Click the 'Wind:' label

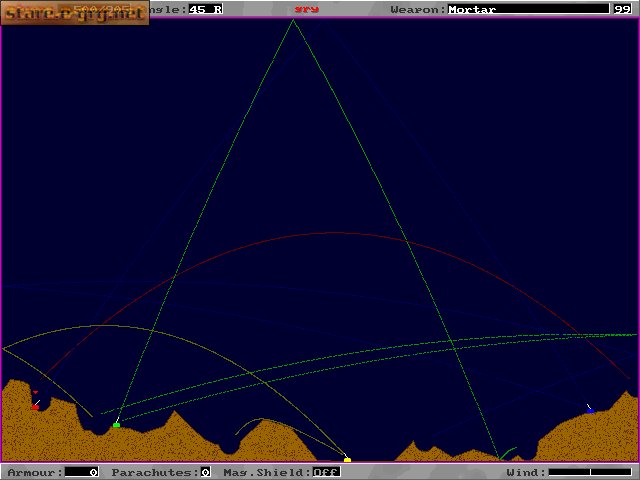click(526, 472)
